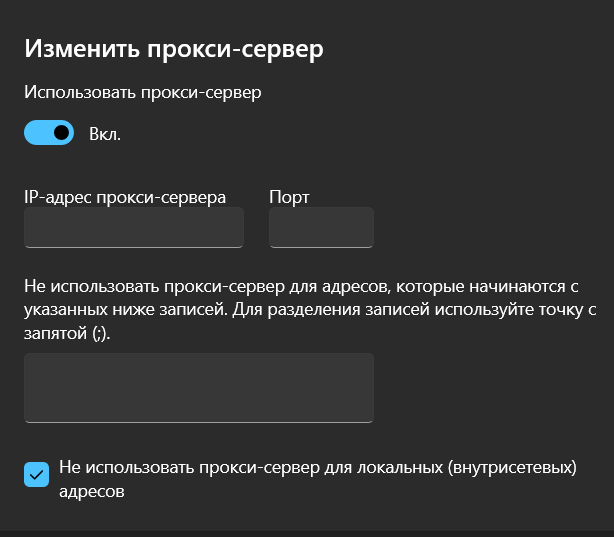Click the 'Изменить прокси-сервер' dialog heading
Screen dimensions: 614x537
point(175,48)
